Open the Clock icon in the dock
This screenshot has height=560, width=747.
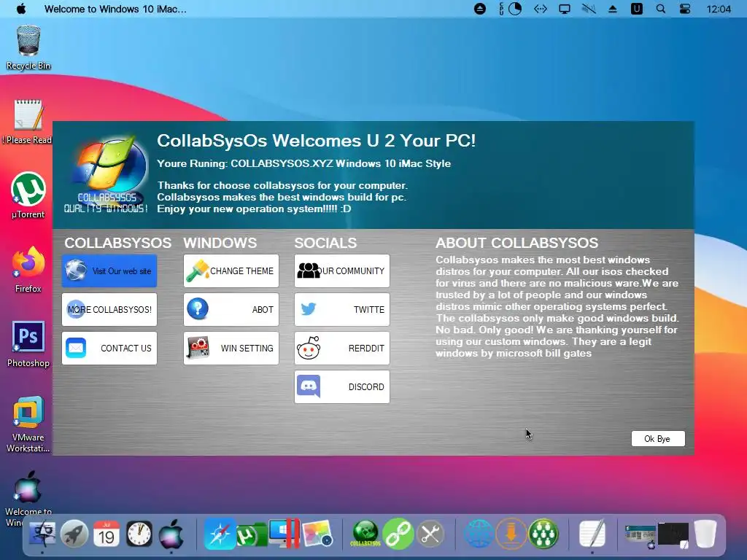tap(139, 534)
